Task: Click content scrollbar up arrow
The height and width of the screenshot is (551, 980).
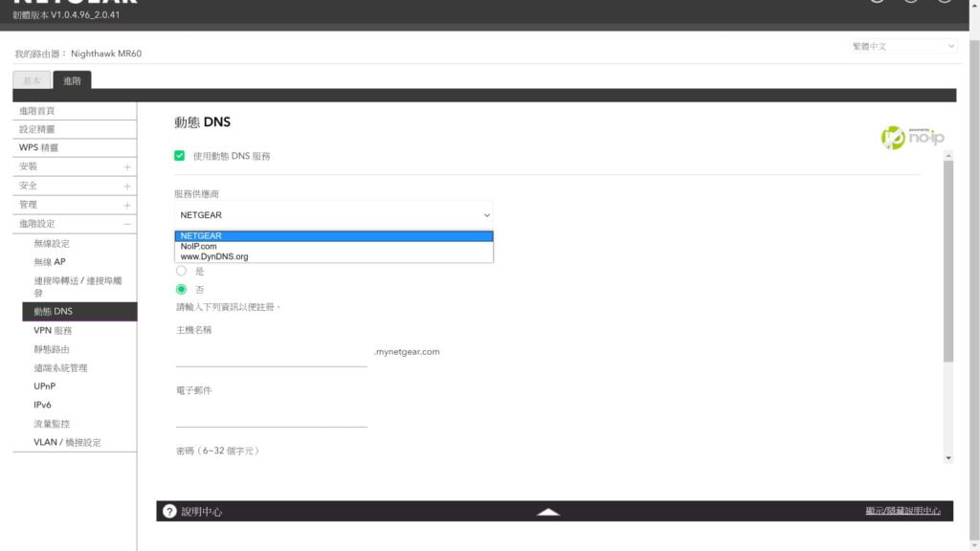Action: (x=948, y=156)
